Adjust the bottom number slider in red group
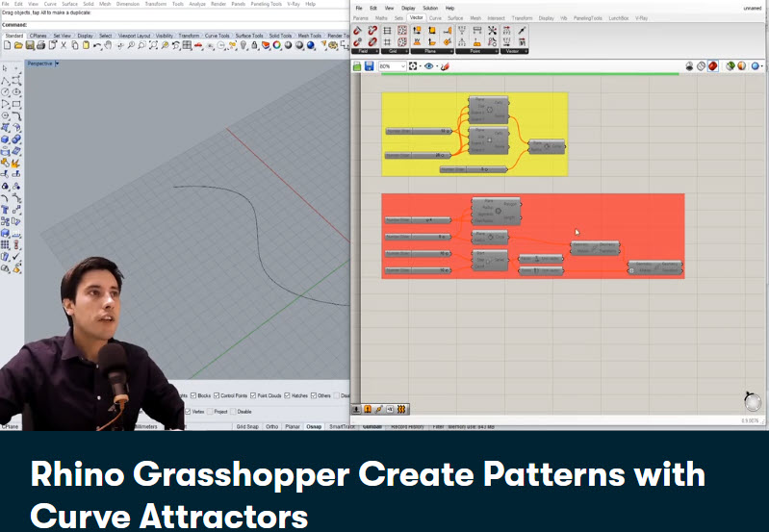 click(418, 270)
